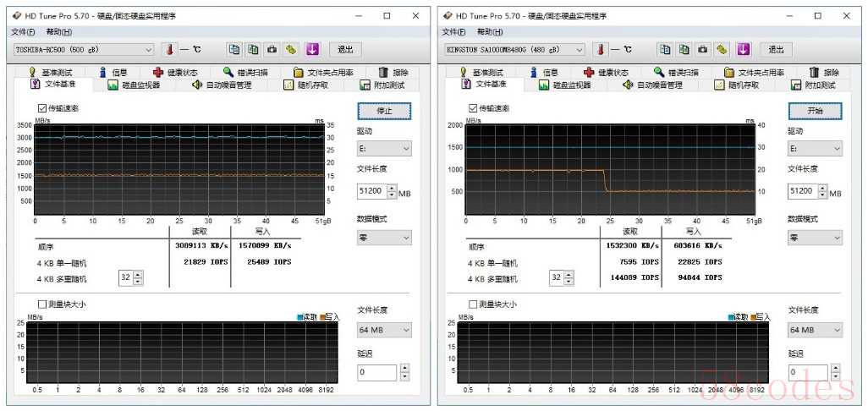
Task: Click the screenshot camera icon in the TOSHIBA window
Action: (x=272, y=50)
